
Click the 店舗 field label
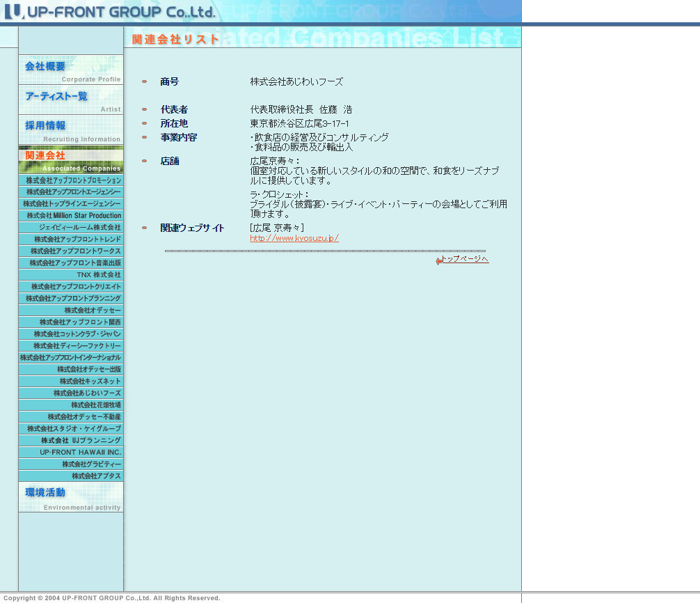click(x=170, y=161)
